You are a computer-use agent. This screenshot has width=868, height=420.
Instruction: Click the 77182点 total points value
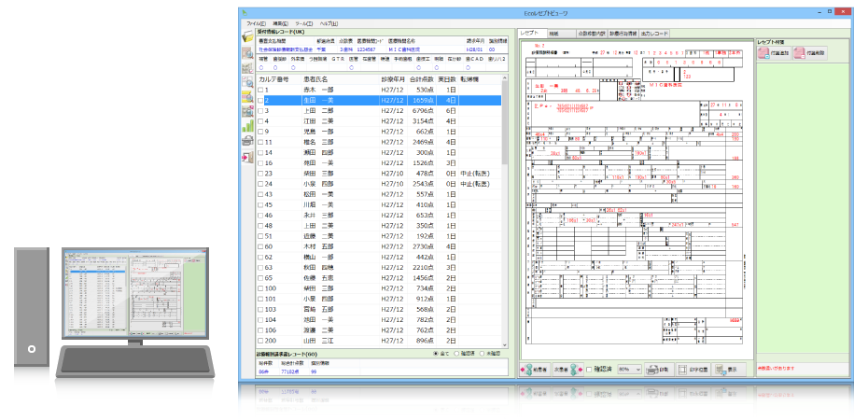point(289,372)
